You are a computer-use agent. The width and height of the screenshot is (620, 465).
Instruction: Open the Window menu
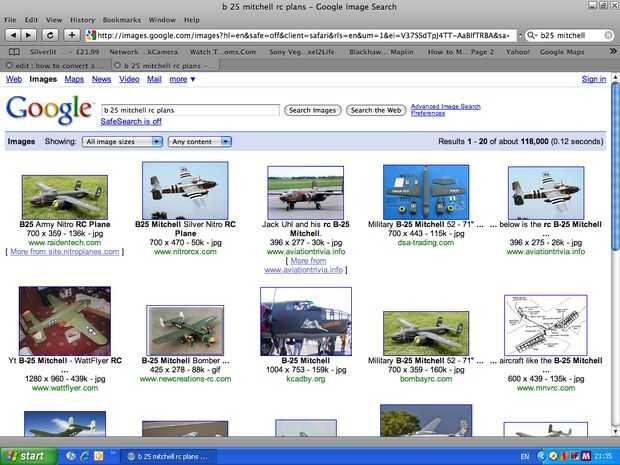point(162,20)
